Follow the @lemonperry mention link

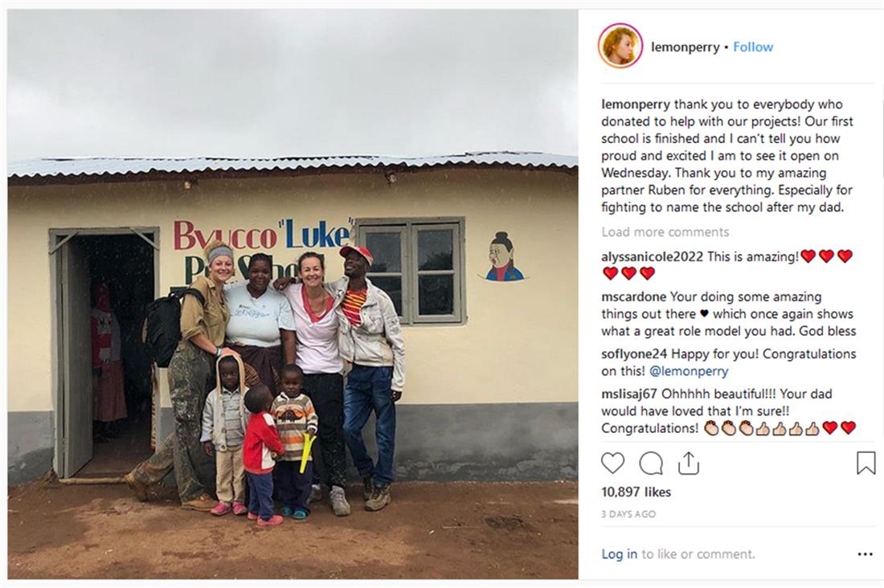pyautogui.click(x=689, y=371)
